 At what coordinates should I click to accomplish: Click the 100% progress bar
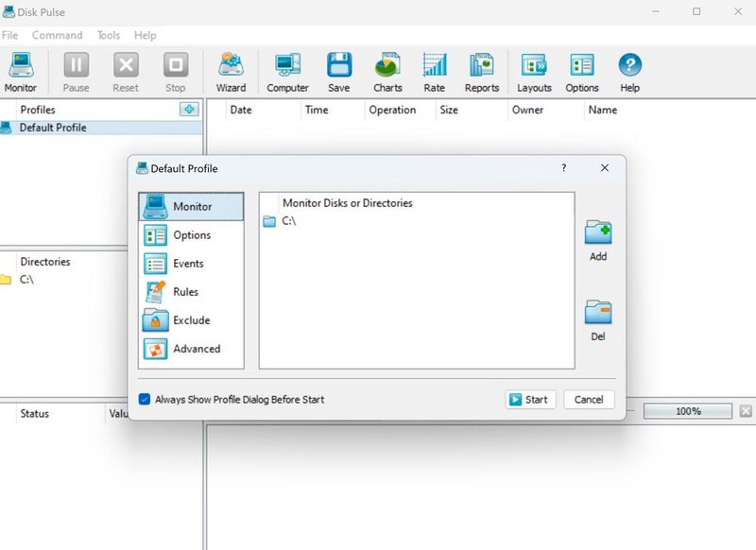[x=688, y=411]
